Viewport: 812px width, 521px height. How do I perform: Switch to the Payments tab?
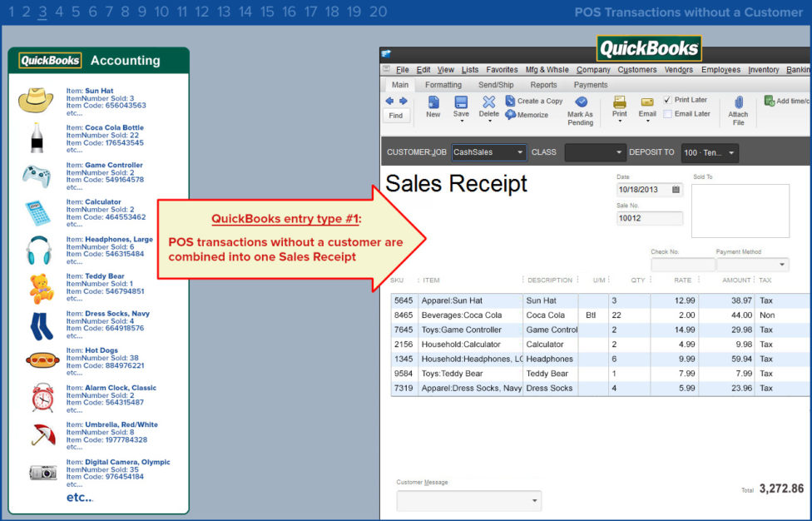point(591,85)
